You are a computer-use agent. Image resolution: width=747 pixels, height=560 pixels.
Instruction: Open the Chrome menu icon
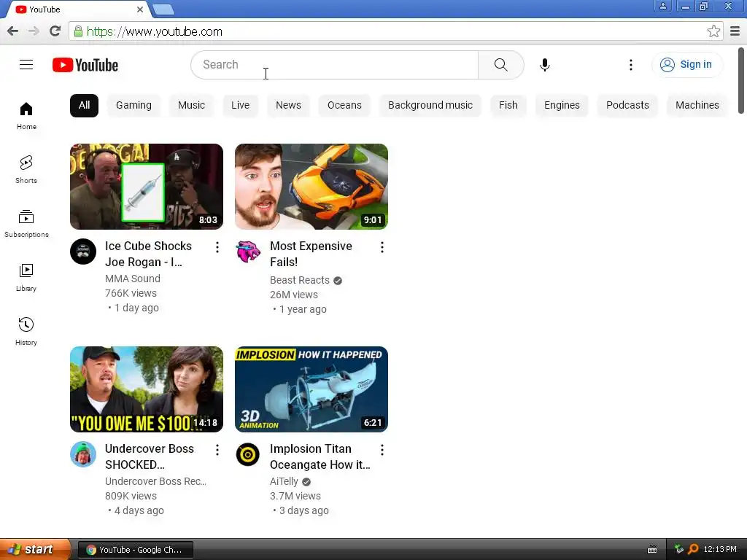735,31
